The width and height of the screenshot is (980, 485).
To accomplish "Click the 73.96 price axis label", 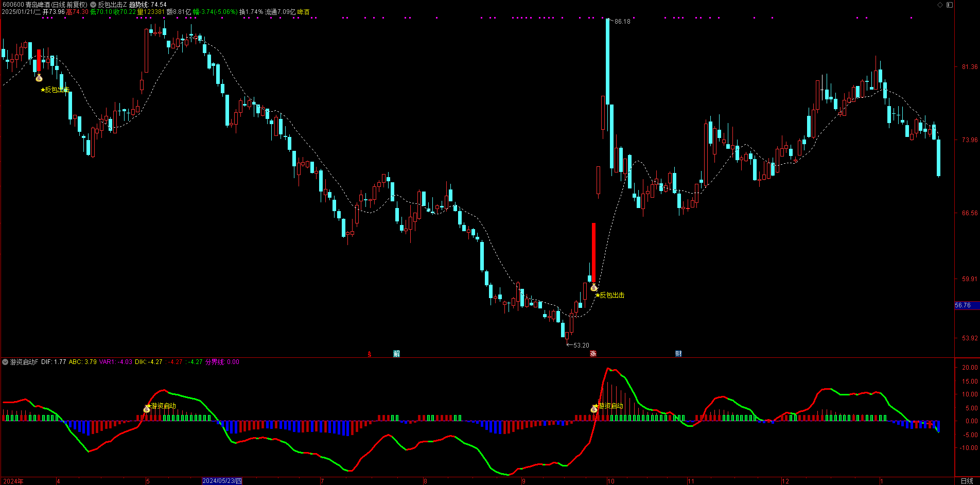I will coord(970,140).
